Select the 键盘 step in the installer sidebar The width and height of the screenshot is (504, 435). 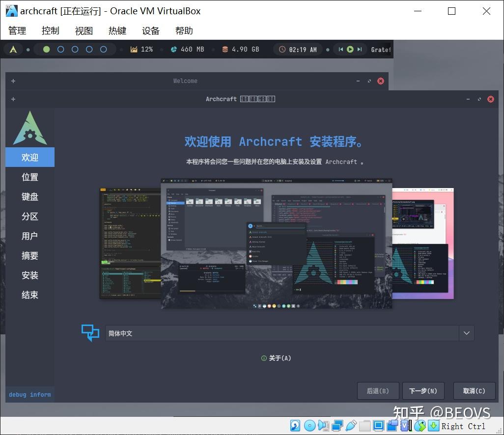click(29, 197)
